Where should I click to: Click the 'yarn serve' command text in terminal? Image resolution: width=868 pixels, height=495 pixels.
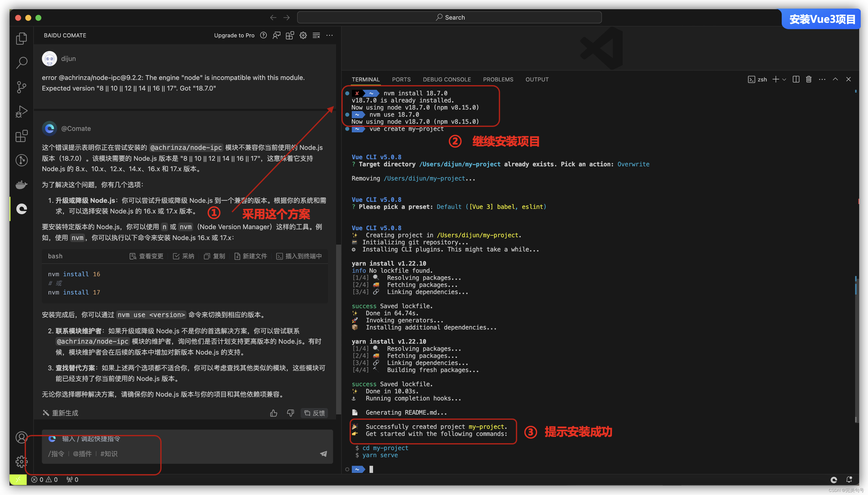[380, 455]
